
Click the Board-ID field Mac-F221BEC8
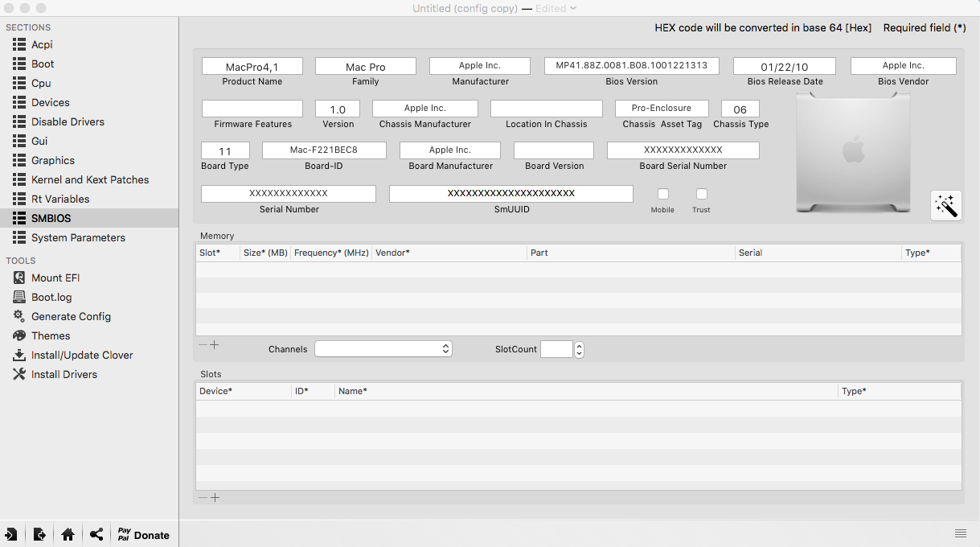click(324, 150)
